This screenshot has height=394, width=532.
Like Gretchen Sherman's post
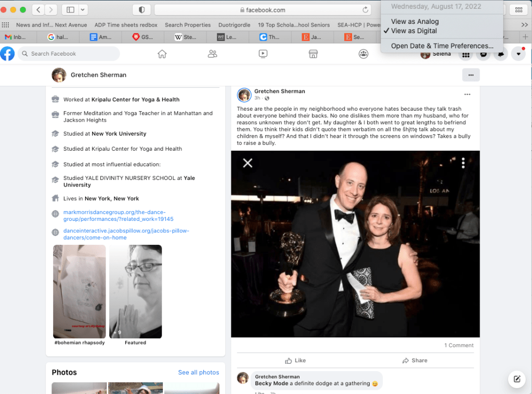[x=295, y=360]
